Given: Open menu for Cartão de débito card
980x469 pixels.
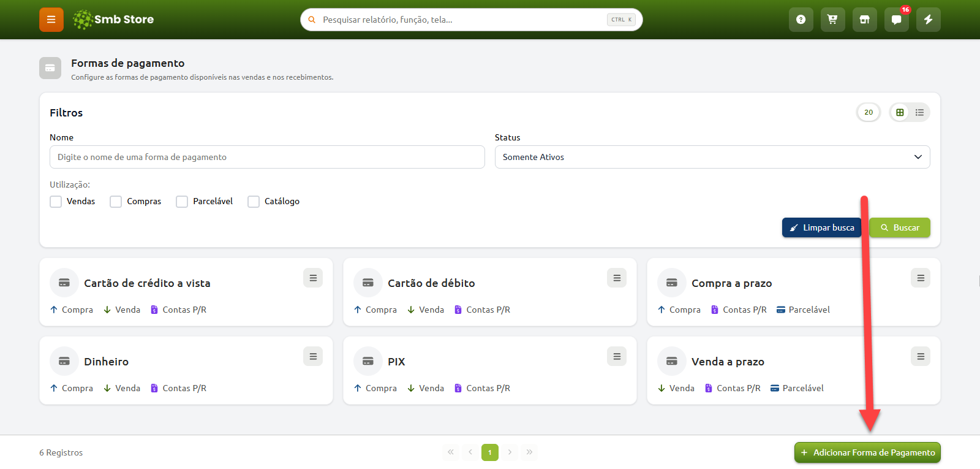Looking at the screenshot, I should click(x=617, y=278).
